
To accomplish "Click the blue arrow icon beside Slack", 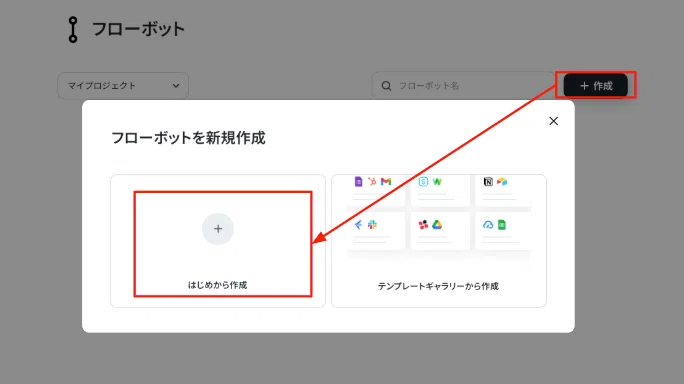I will click(x=359, y=225).
